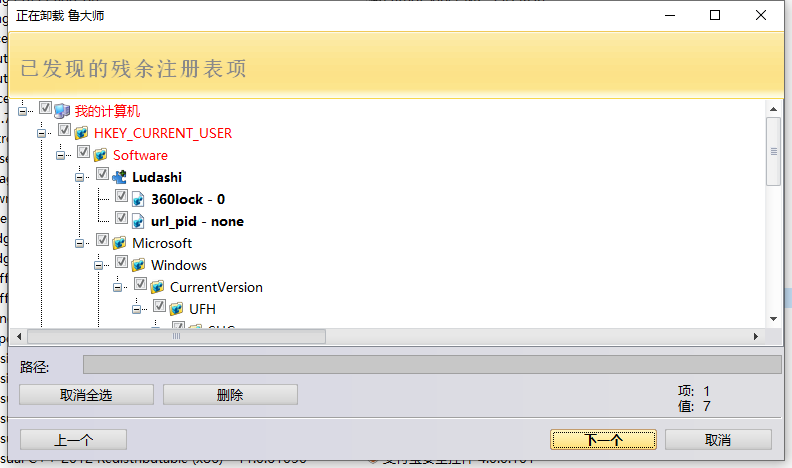This screenshot has width=792, height=468.
Task: Collapse the UFH tree node
Action: pyautogui.click(x=136, y=309)
